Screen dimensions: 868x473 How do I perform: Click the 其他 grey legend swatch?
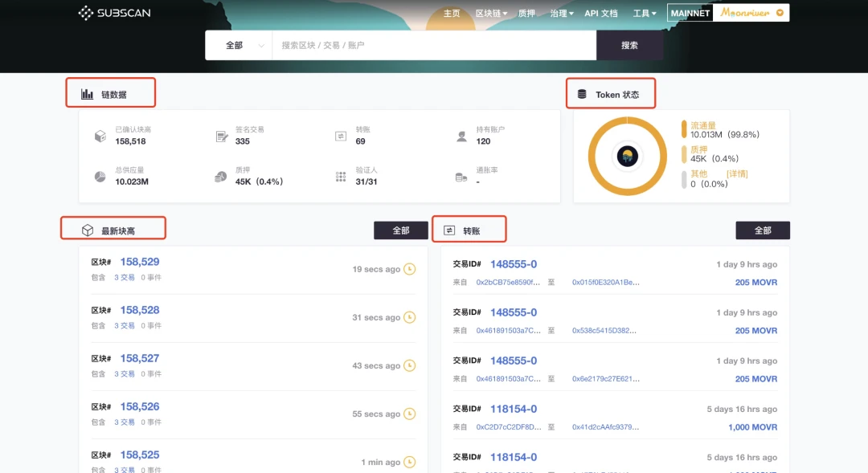tap(684, 179)
